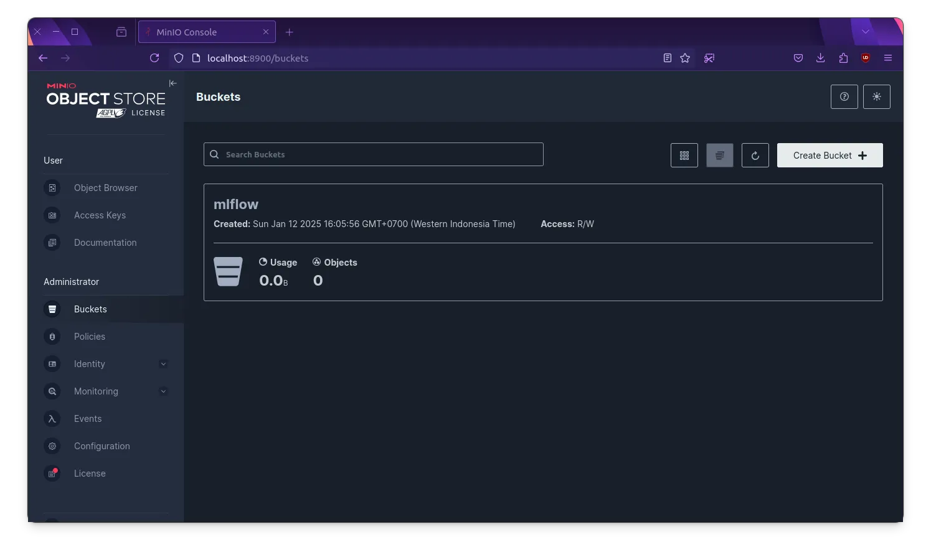The image size is (931, 560).
Task: Open the browser hamburger menu
Action: point(888,58)
